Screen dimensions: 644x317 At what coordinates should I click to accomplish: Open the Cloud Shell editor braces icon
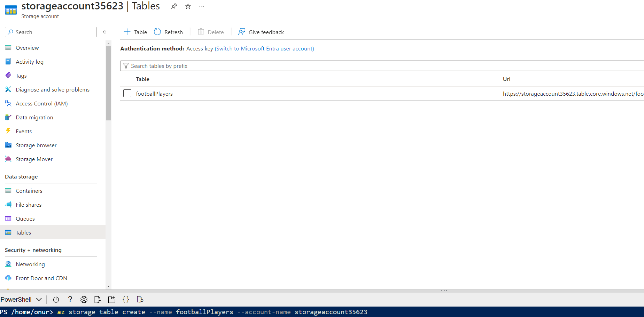pyautogui.click(x=126, y=300)
